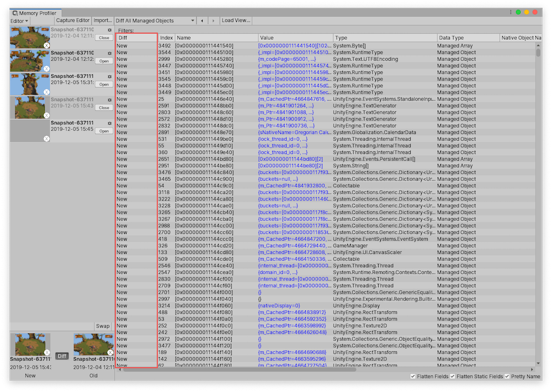Click the gear icon on Snapshot-637111 15:45
552x392 pixels.
click(x=109, y=123)
